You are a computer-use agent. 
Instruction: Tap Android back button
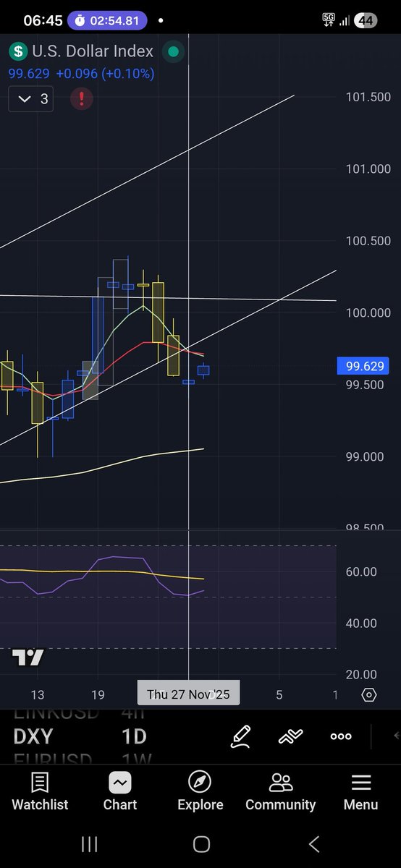click(314, 843)
